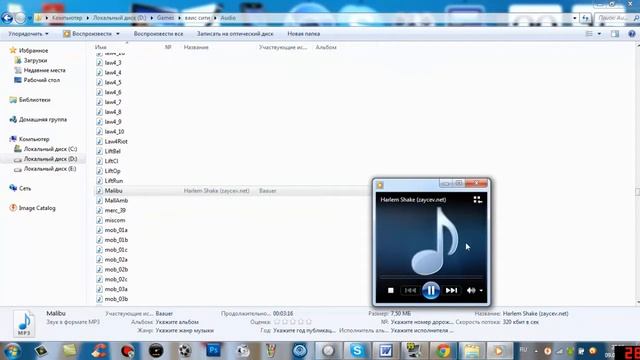Select the MallAmb file
Screen dimensions: 640x360
[x=116, y=200]
